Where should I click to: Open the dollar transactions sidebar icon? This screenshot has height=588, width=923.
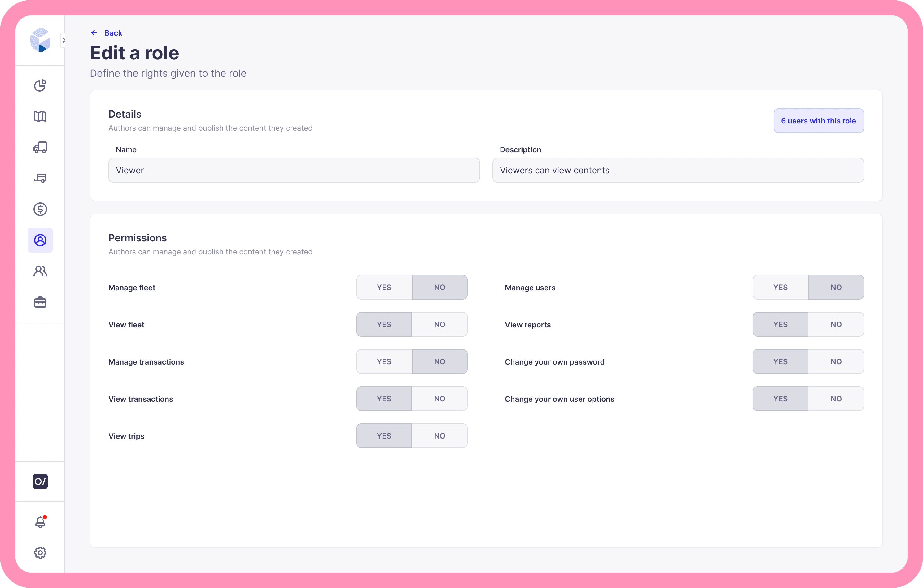coord(40,209)
